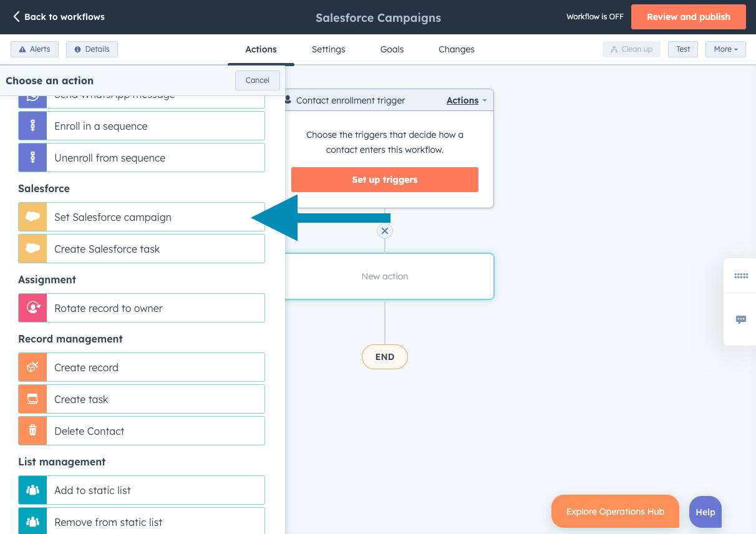The height and width of the screenshot is (534, 756).
Task: Select the Set Salesforce campaign cloud icon
Action: click(x=32, y=216)
